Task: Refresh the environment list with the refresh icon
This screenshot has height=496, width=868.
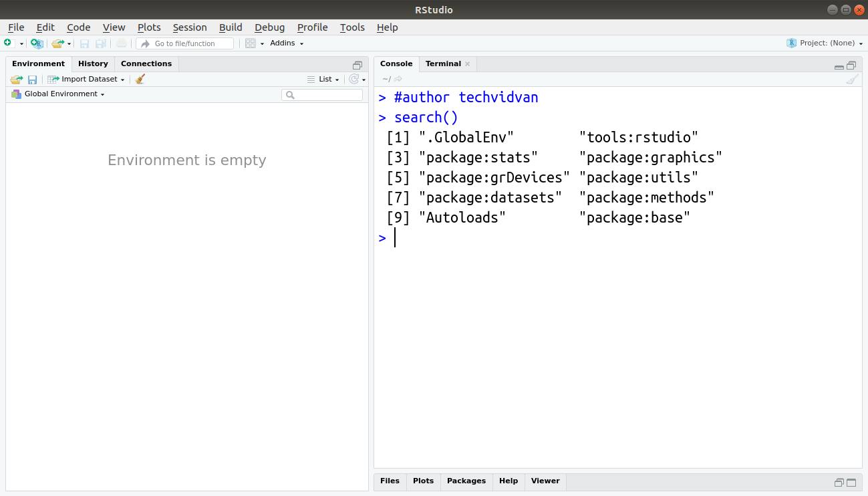Action: [353, 79]
